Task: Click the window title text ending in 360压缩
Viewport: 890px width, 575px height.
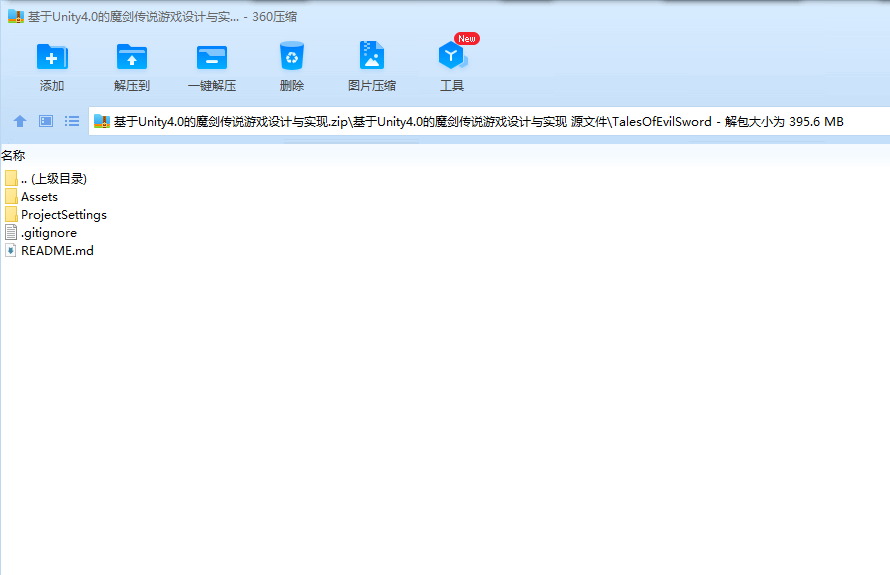Action: click(x=162, y=16)
